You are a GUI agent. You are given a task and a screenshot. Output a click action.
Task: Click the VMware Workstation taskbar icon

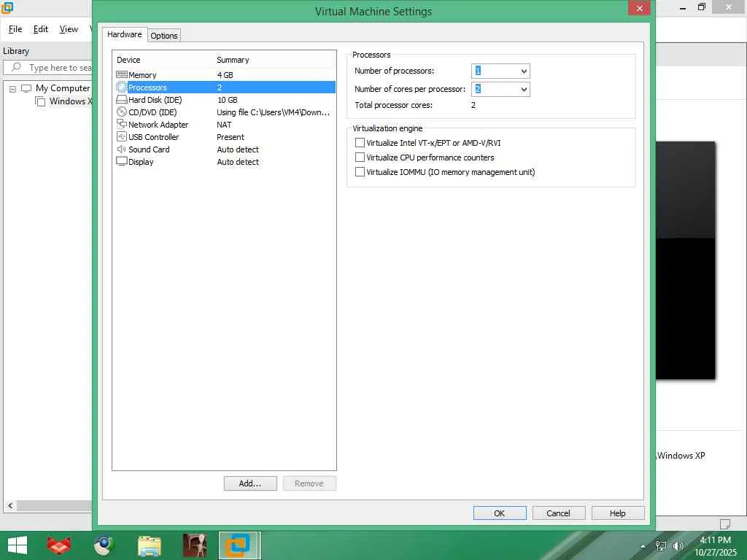point(238,545)
